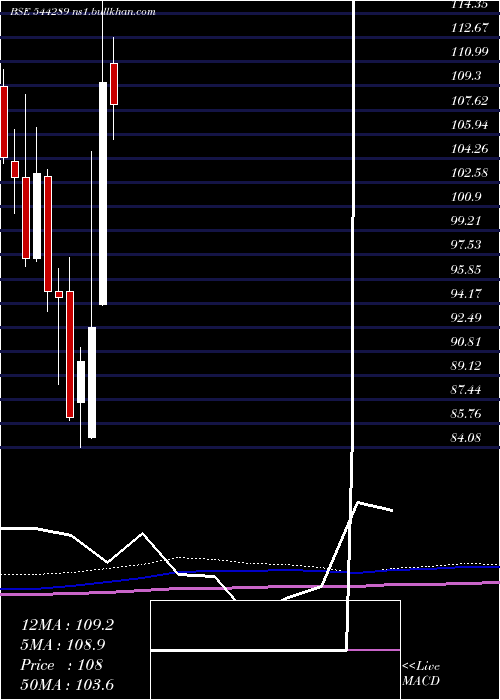Click the 100.9 price axis label
This screenshot has height=700, width=500.
[x=466, y=196]
